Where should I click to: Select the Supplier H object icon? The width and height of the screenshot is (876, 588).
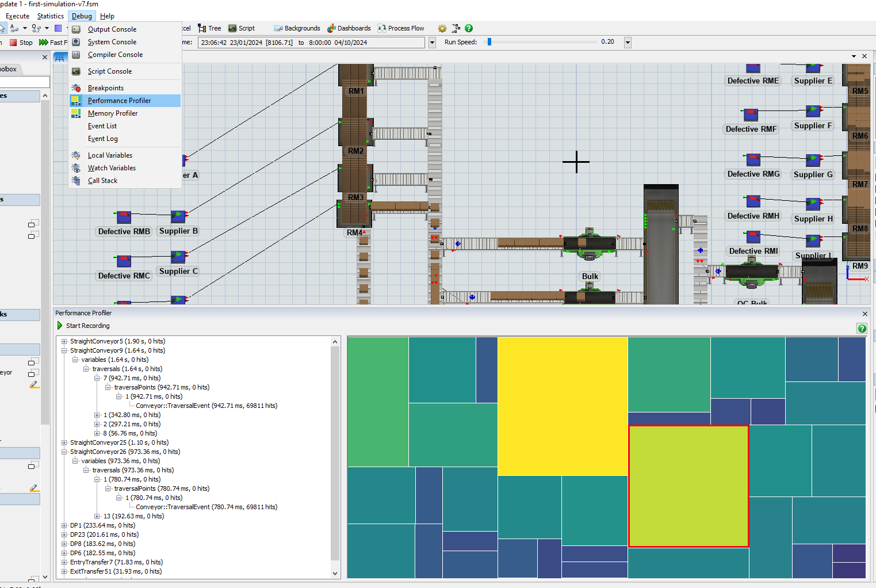[x=813, y=204]
